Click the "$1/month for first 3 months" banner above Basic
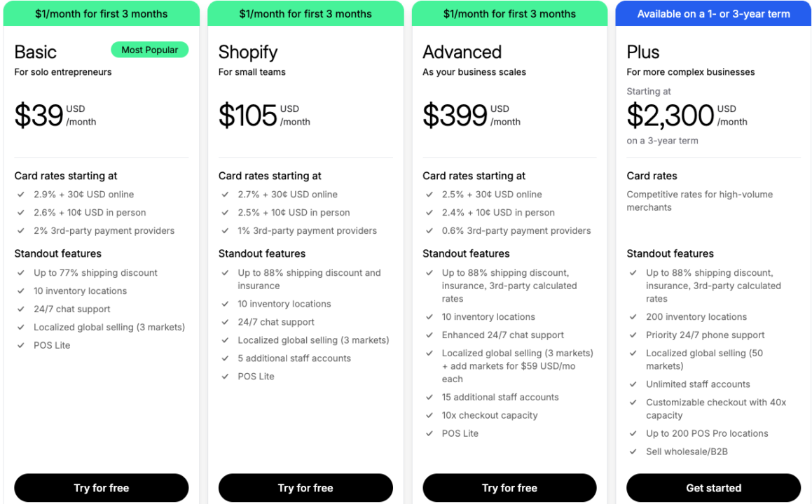Image resolution: width=812 pixels, height=504 pixels. 101,13
